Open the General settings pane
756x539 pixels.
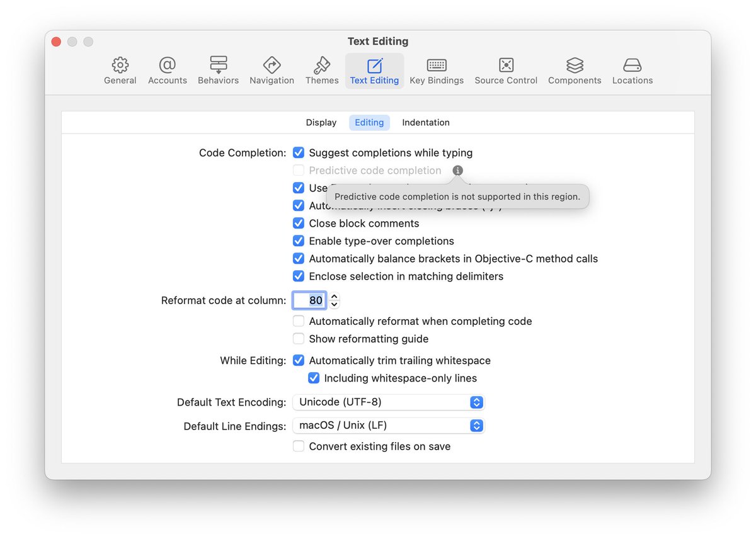(120, 69)
